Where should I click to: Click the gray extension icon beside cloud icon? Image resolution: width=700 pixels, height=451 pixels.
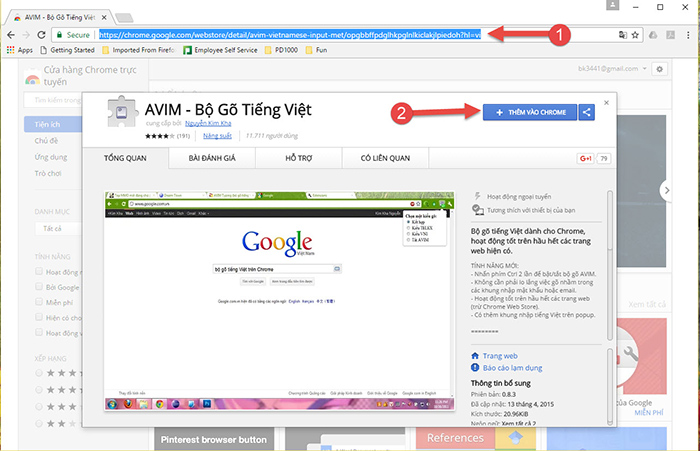(x=671, y=35)
